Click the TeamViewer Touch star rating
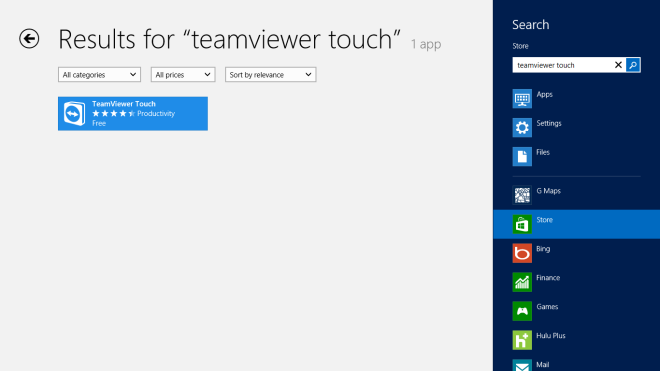This screenshot has width=660, height=371. pyautogui.click(x=113, y=113)
